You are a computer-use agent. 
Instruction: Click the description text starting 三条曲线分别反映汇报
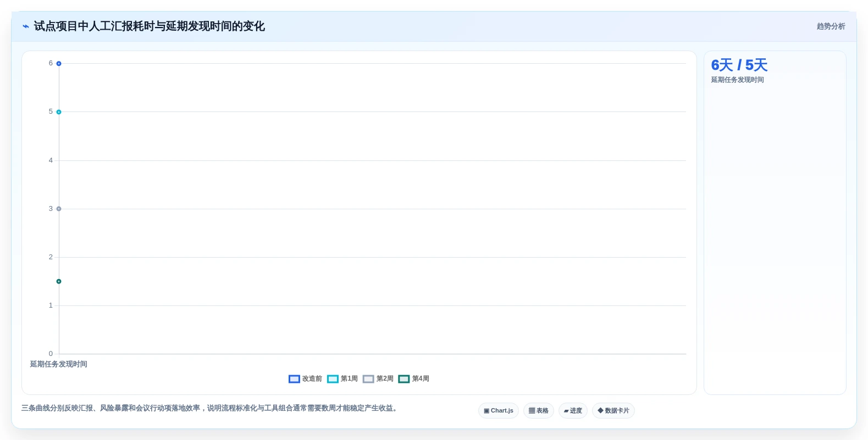[x=209, y=408]
